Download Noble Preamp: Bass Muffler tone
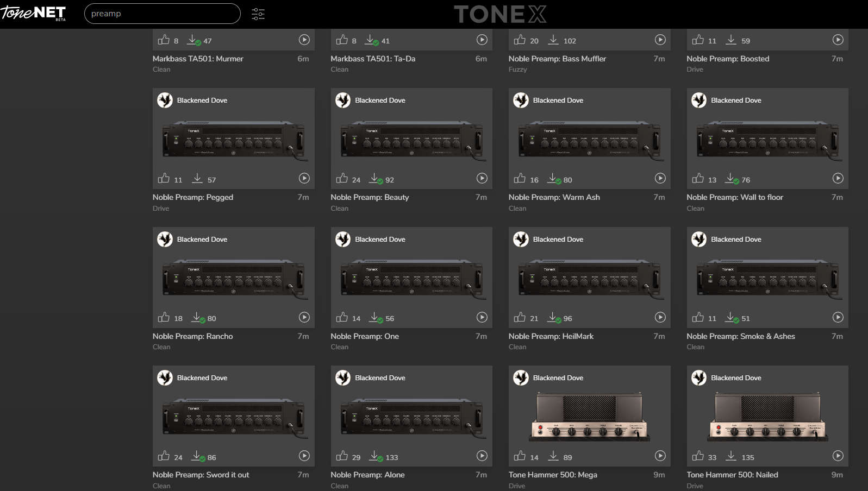 (553, 40)
